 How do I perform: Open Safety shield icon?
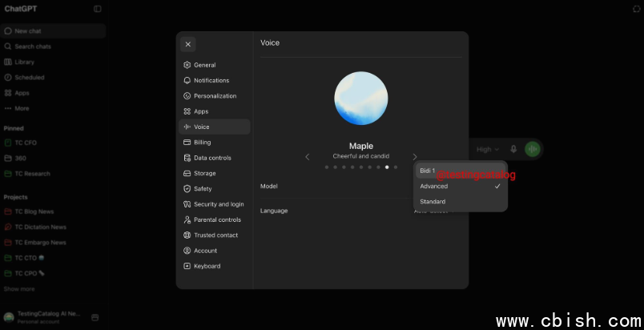(x=187, y=189)
